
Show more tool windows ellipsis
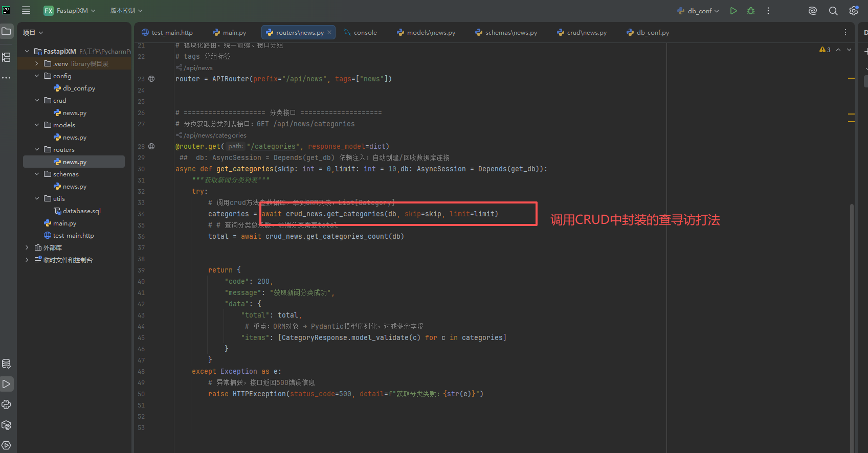pyautogui.click(x=7, y=78)
